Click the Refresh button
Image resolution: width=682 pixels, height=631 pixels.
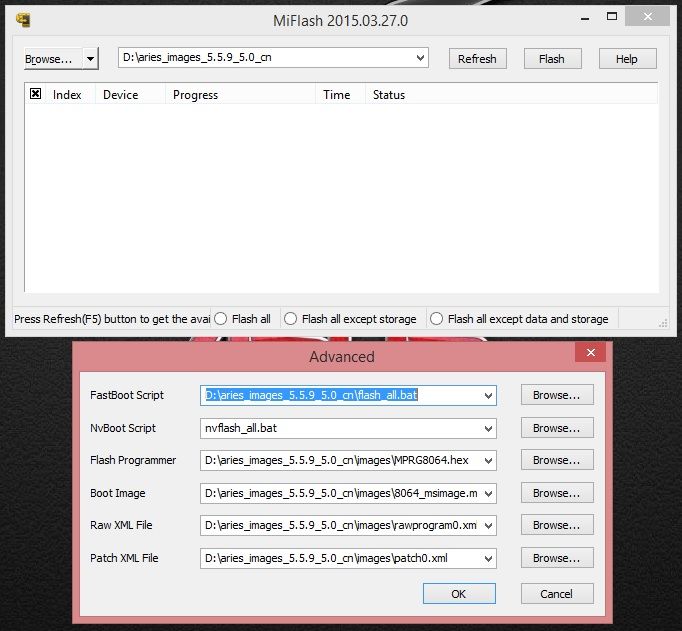click(477, 59)
